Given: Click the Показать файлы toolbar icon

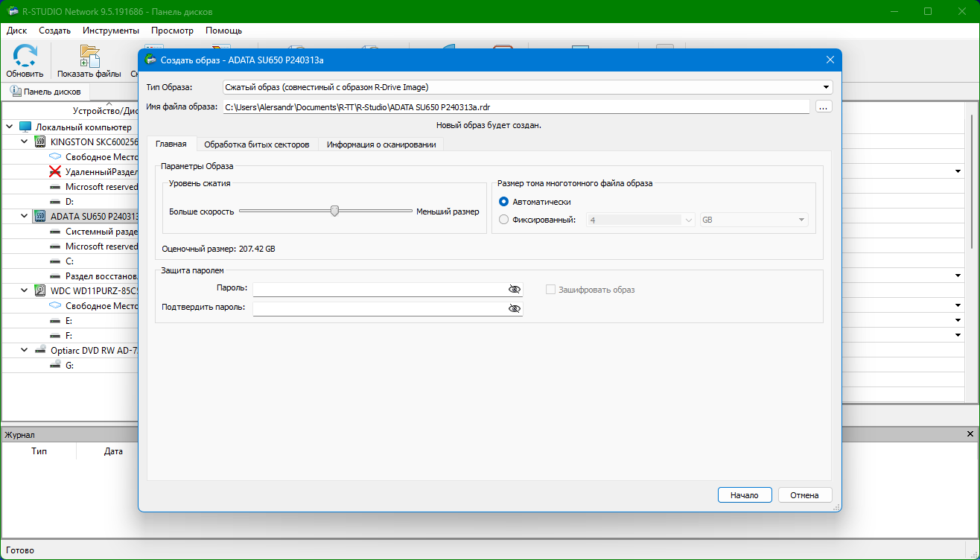Looking at the screenshot, I should point(89,57).
